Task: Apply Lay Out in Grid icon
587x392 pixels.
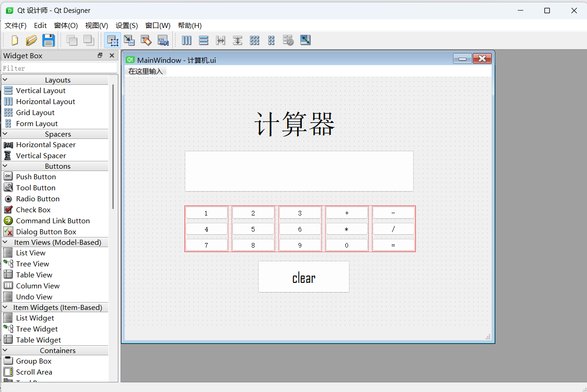Action: click(255, 40)
